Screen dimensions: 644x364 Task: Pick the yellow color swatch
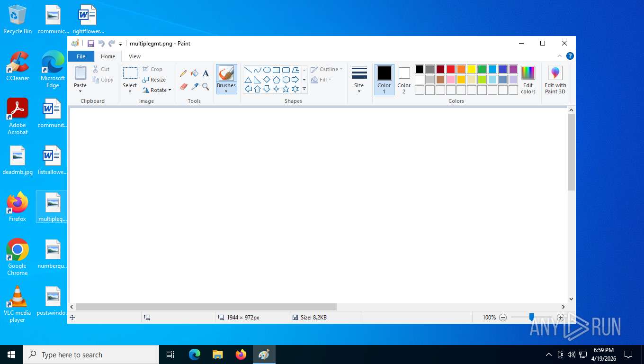pos(472,69)
